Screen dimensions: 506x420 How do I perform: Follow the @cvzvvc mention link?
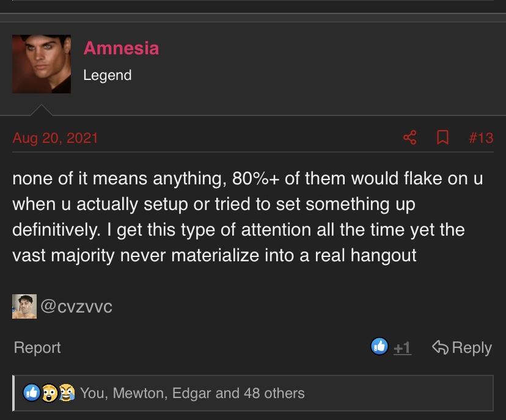click(x=76, y=306)
